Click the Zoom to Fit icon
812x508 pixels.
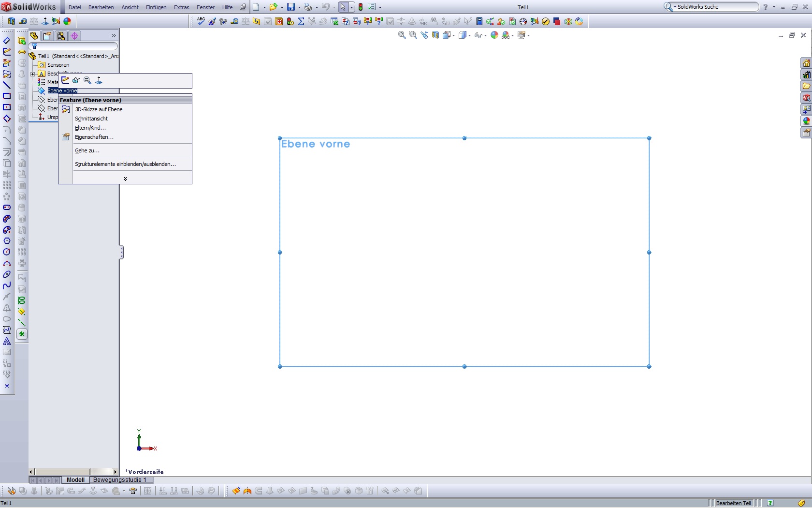coord(402,35)
